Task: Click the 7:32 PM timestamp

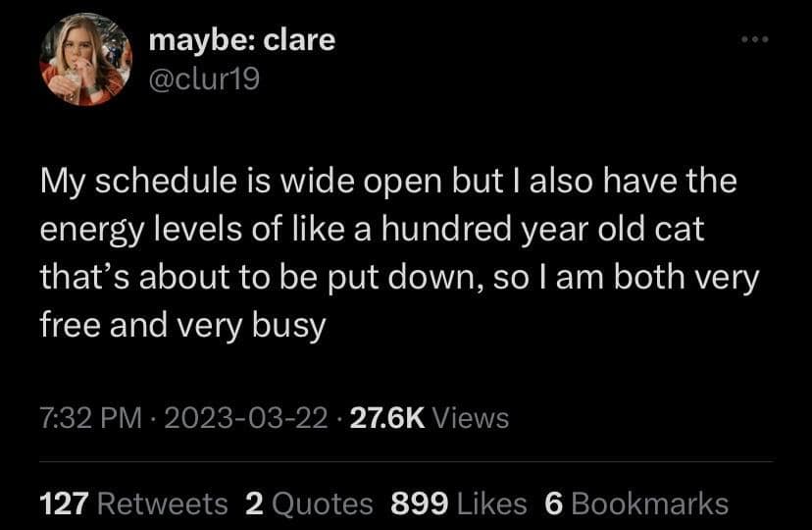Action: 91,418
